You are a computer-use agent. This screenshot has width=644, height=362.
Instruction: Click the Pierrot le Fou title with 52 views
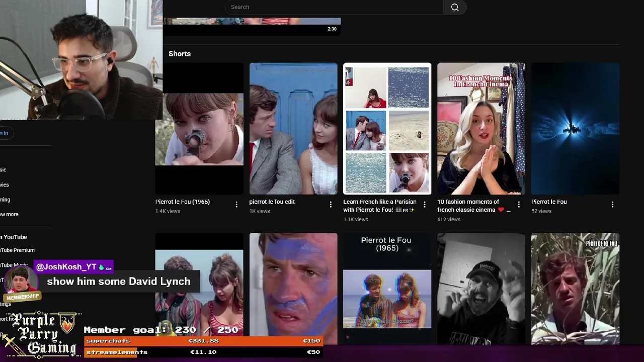click(x=549, y=202)
